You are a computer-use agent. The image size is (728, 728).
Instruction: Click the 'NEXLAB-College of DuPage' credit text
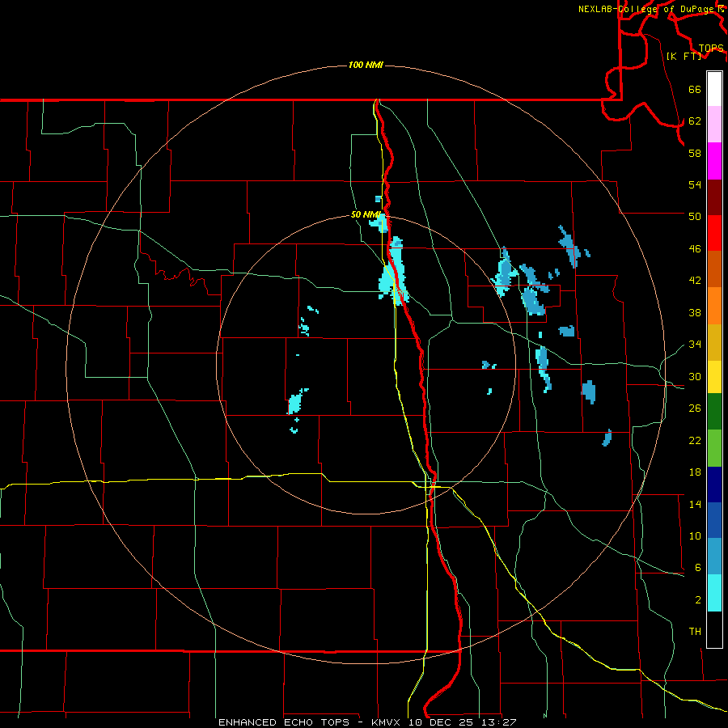click(648, 9)
